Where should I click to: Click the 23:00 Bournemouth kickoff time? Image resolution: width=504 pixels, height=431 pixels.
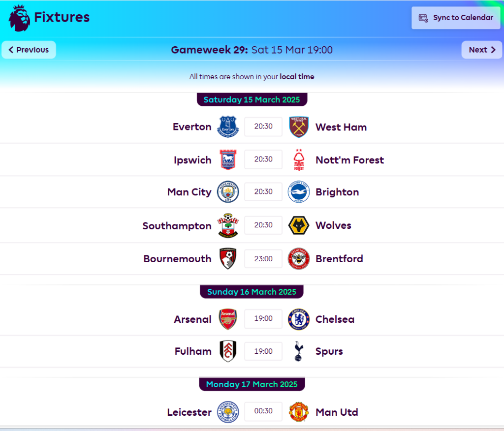coord(263,258)
